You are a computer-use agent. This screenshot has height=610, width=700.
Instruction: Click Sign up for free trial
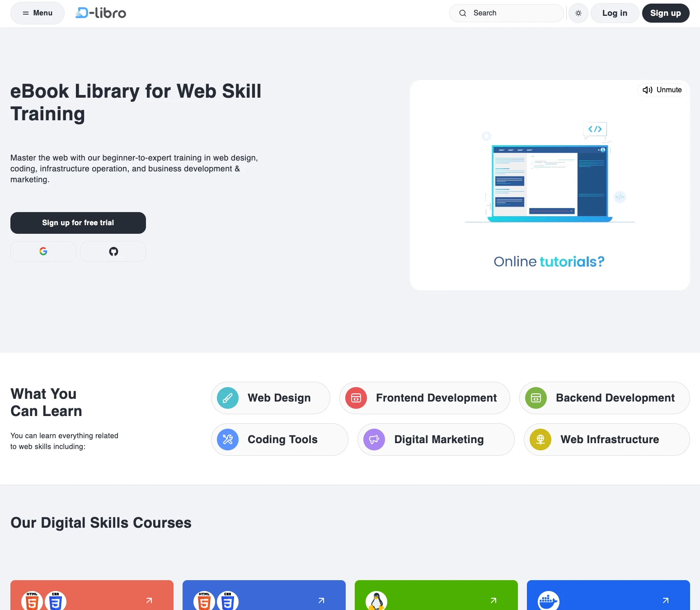pos(78,223)
